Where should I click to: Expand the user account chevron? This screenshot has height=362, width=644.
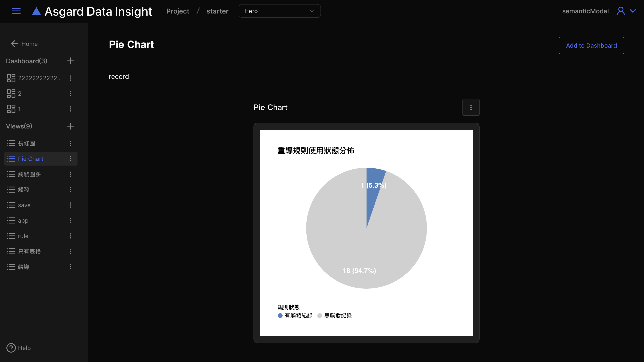633,11
